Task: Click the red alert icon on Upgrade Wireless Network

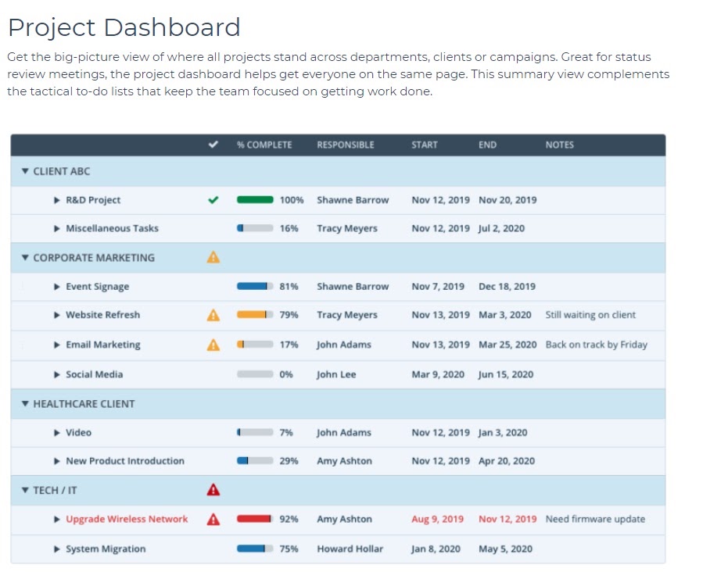Action: 213,519
